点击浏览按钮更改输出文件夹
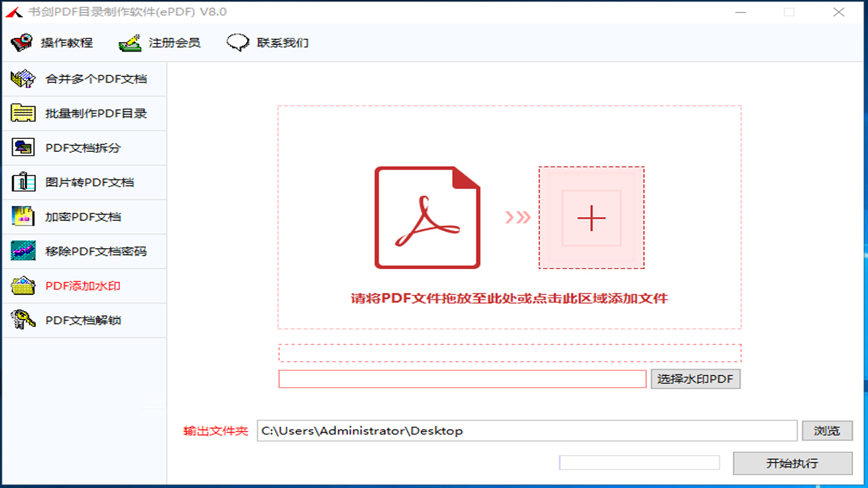Screen dimensions: 868x488 pyautogui.click(x=827, y=430)
